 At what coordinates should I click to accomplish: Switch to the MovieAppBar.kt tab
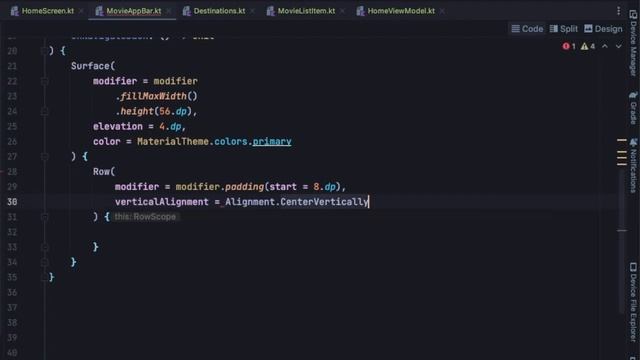pos(133,11)
